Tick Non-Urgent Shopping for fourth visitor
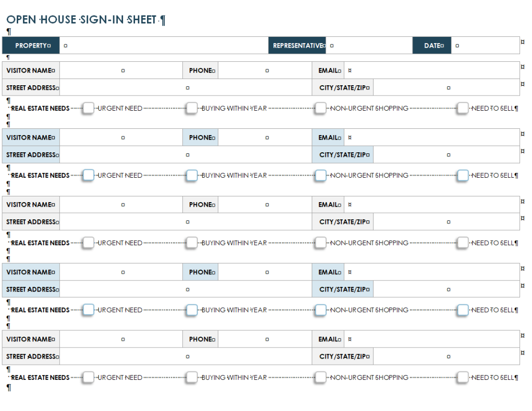 tap(321, 310)
